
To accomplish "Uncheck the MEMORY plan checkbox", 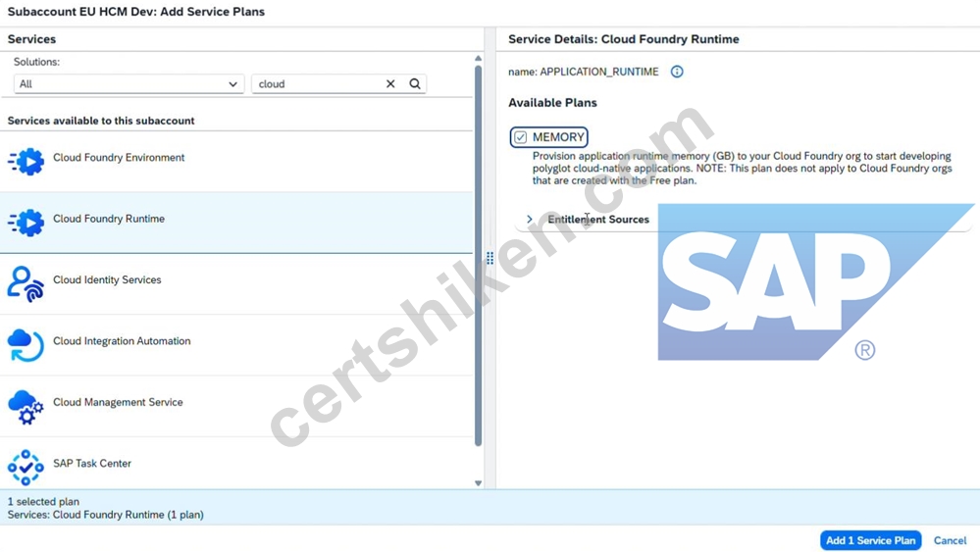I will 521,137.
